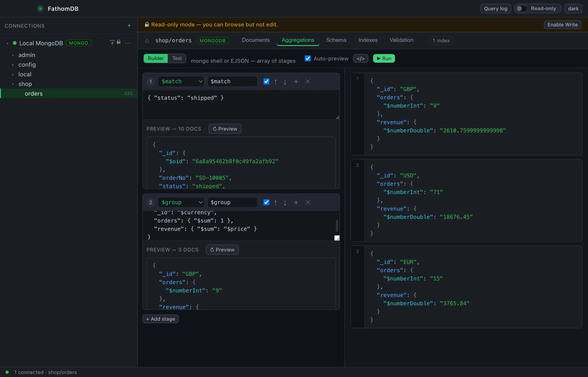
Task: Click the MONGO badge on the connection
Action: coord(79,43)
